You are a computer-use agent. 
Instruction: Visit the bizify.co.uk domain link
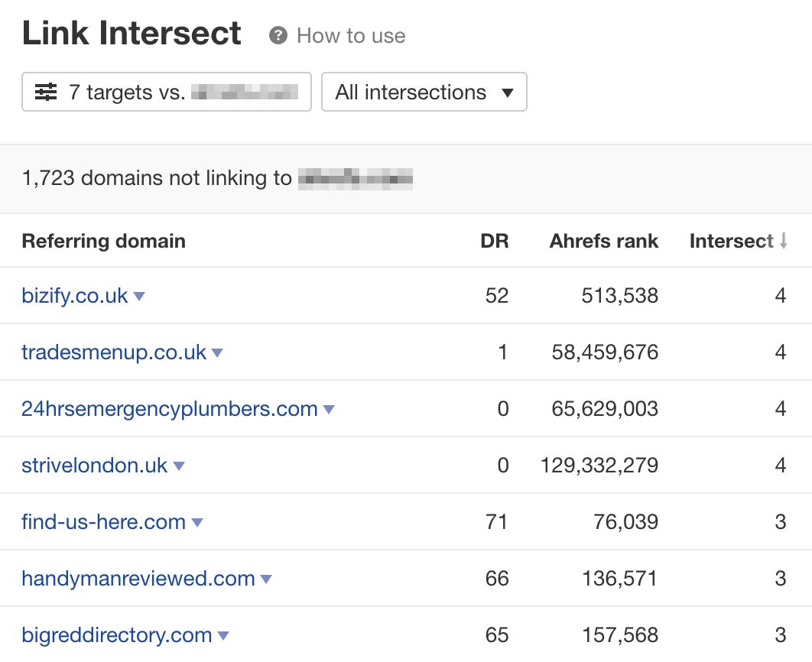pos(75,296)
